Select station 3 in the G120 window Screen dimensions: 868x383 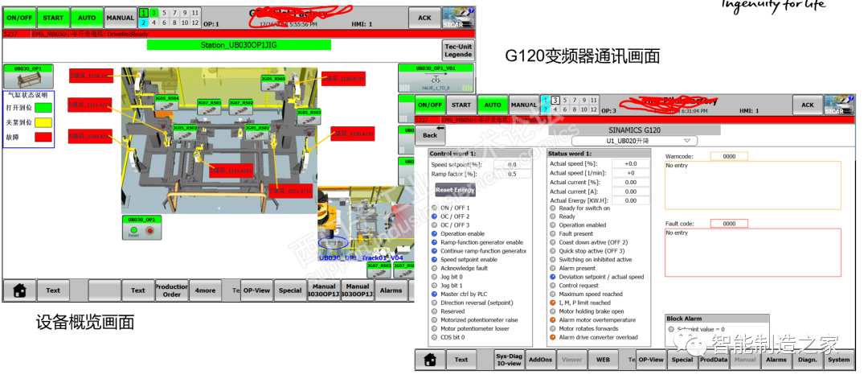(555, 101)
